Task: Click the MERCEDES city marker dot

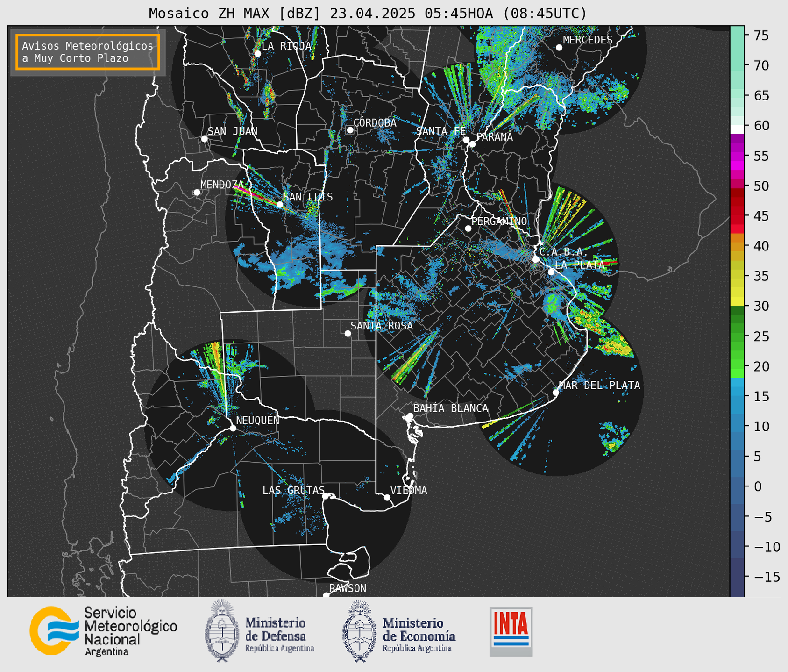Action: (559, 48)
